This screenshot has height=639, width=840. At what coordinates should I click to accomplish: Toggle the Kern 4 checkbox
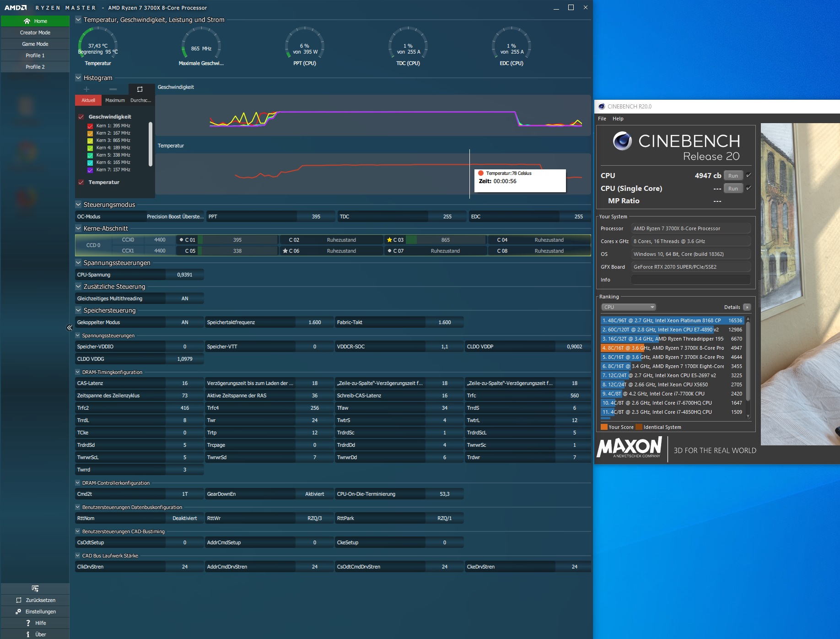pyautogui.click(x=90, y=148)
